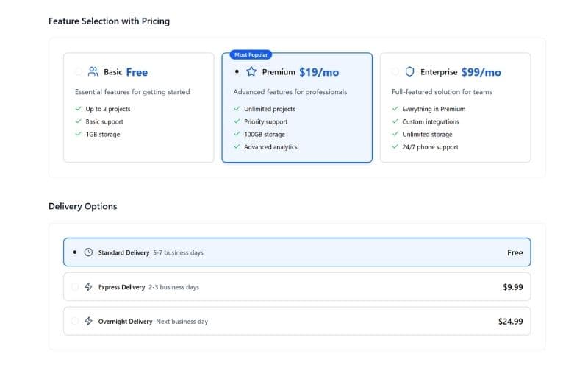The image size is (588, 368).
Task: Click the checkmark beside Unlimited projects
Action: click(237, 109)
